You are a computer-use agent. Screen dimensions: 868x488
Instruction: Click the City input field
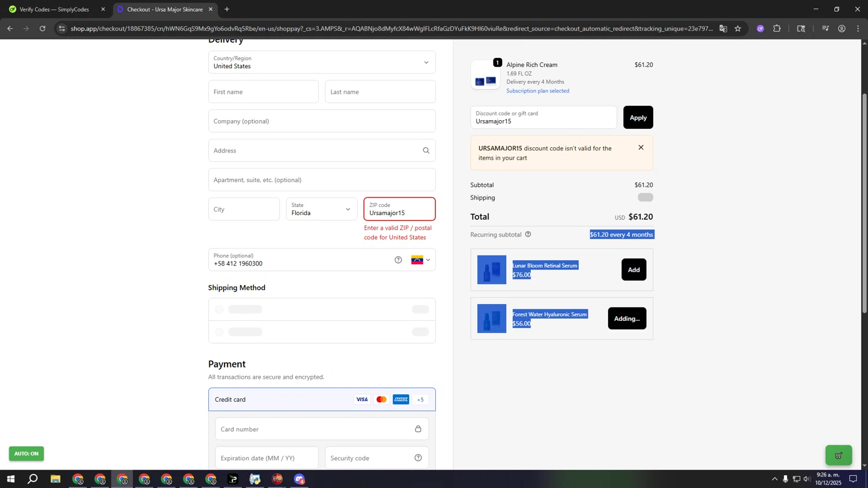(244, 209)
